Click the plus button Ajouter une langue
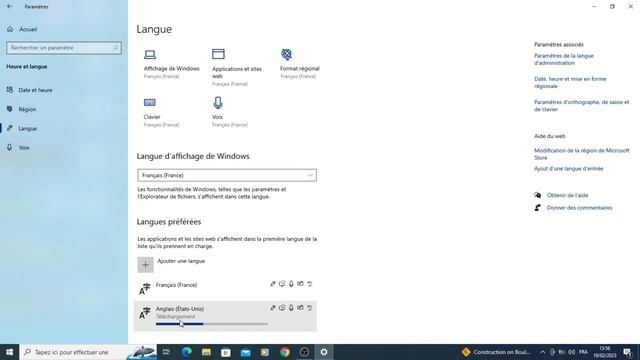Image resolution: width=640 pixels, height=360 pixels. click(145, 264)
